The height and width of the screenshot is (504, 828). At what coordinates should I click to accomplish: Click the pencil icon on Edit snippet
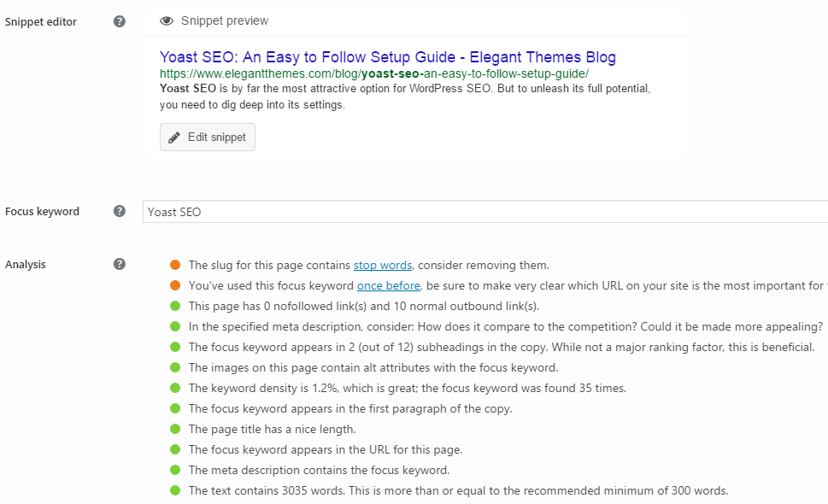click(174, 138)
